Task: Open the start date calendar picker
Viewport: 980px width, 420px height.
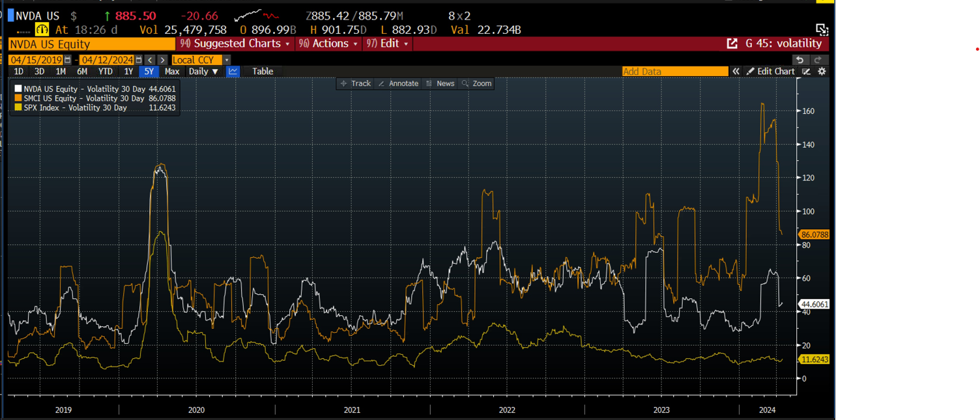Action: (68, 60)
